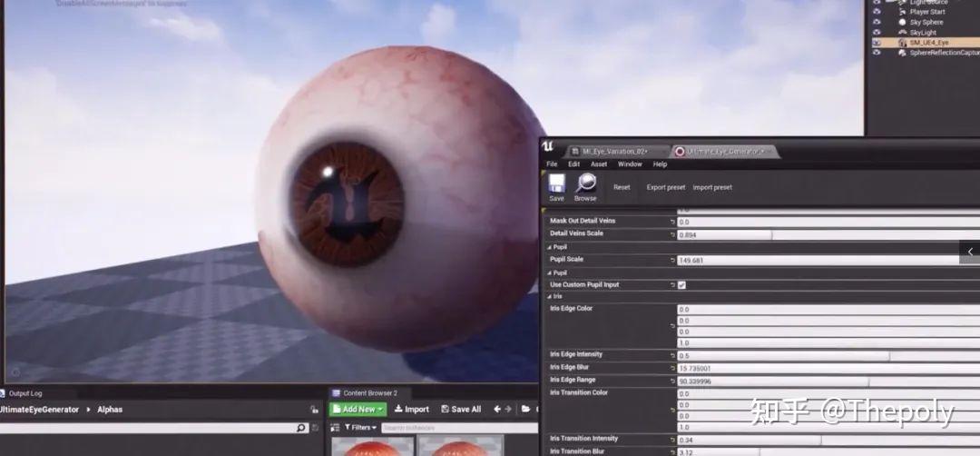
Task: Open the Help menu
Action: point(660,164)
